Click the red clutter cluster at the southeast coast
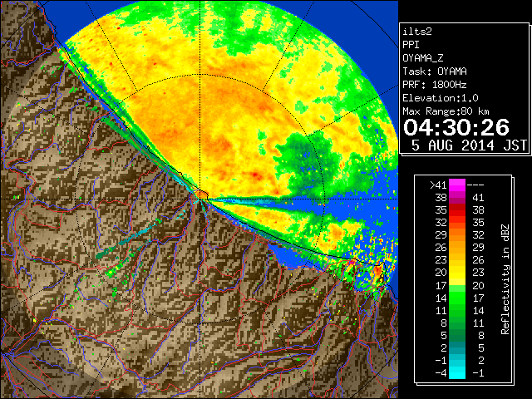Screen dimensions: 532x399 [377, 272]
